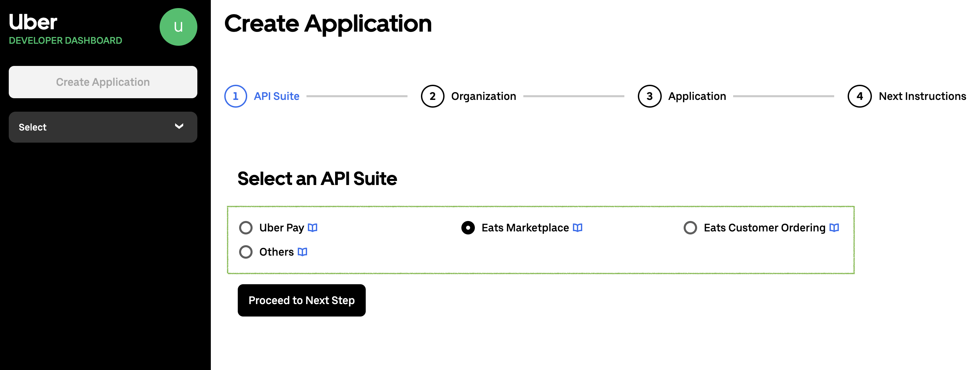980x370 pixels.
Task: Choose the Eats Customer Ordering radio option
Action: pyautogui.click(x=690, y=227)
